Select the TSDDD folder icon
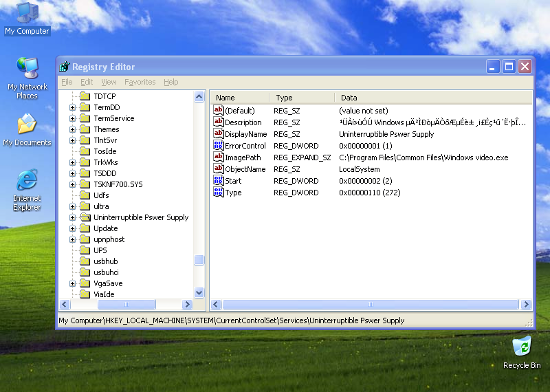Viewport: 550px width, 392px height. (x=85, y=173)
